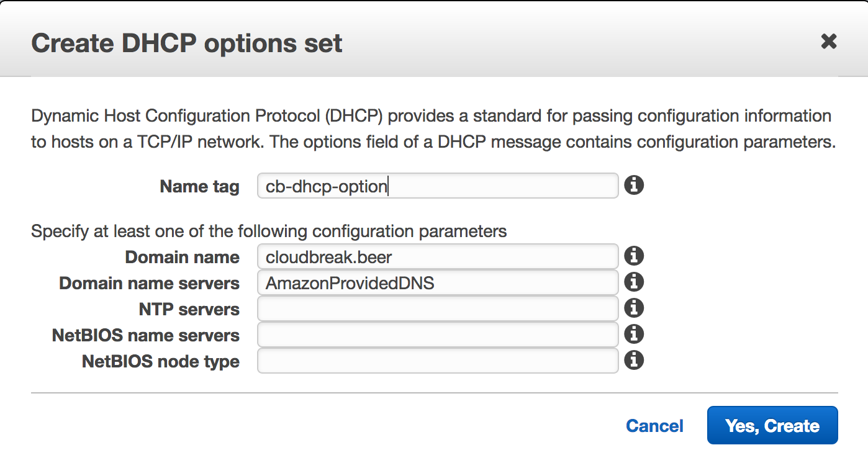Click the Domain name servers label
The width and height of the screenshot is (868, 463).
tap(149, 283)
